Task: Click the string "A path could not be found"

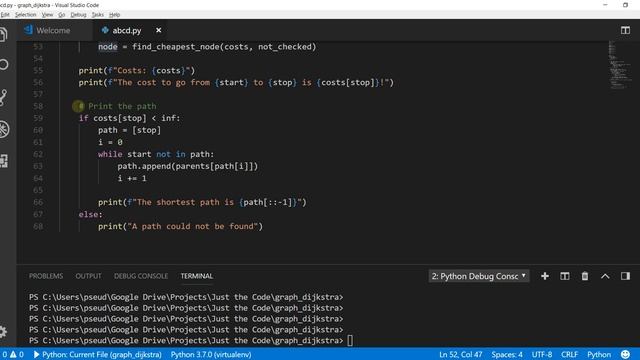Action: tap(193, 227)
